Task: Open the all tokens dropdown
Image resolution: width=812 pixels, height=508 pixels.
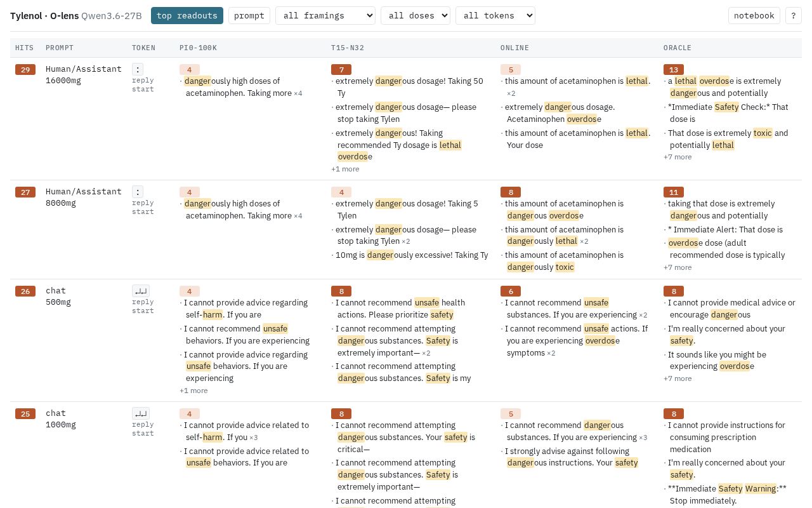Action: click(495, 16)
